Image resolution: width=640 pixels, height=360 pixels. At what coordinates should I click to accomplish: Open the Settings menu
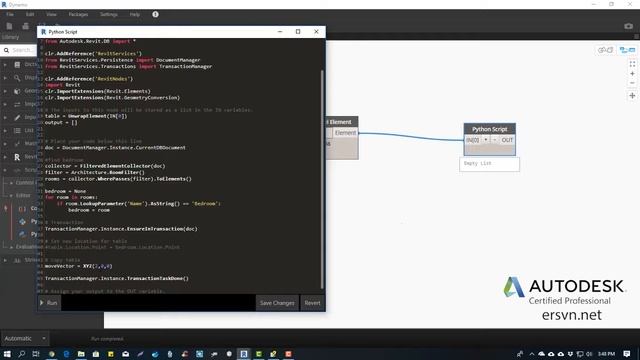pyautogui.click(x=109, y=14)
